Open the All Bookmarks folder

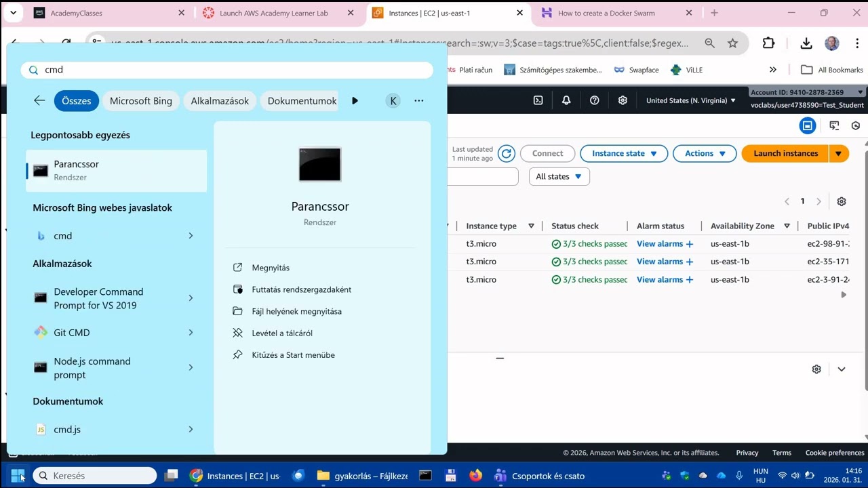coord(832,70)
